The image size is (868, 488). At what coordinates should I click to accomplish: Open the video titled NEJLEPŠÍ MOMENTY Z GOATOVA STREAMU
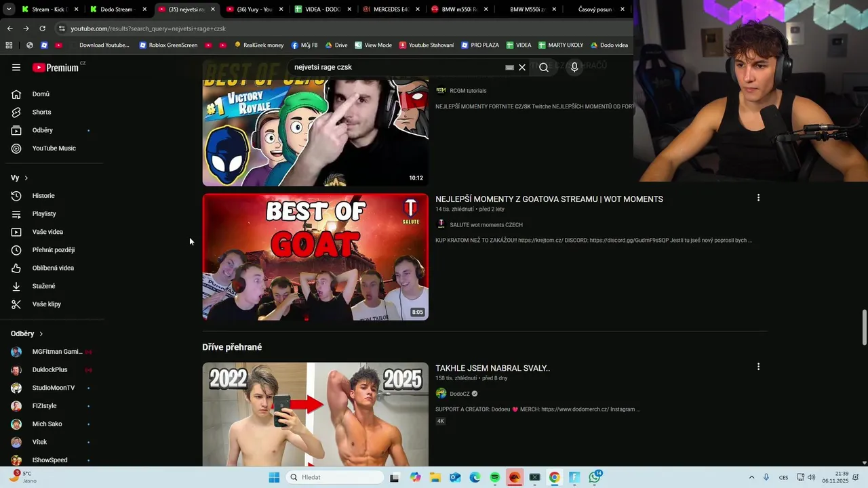coord(549,199)
